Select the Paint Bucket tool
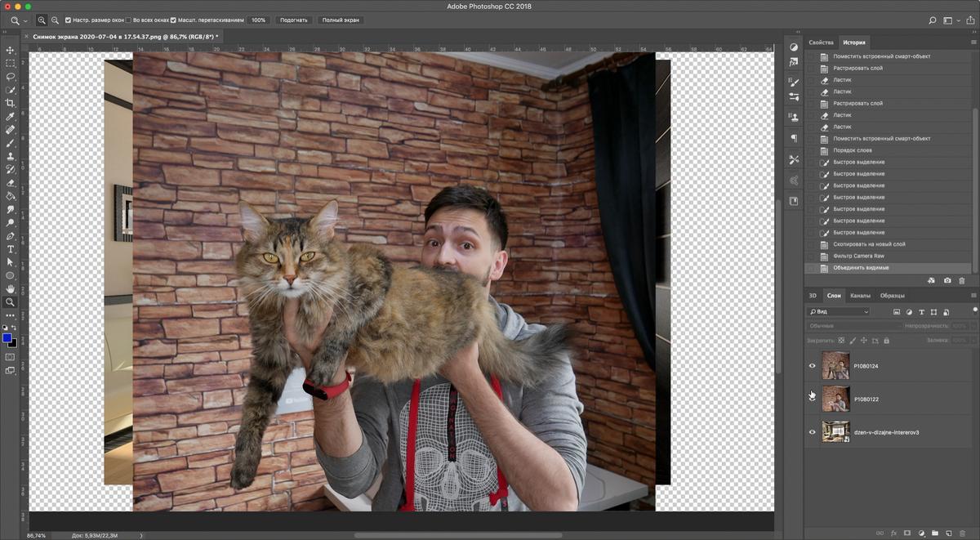The height and width of the screenshot is (540, 980). click(11, 196)
